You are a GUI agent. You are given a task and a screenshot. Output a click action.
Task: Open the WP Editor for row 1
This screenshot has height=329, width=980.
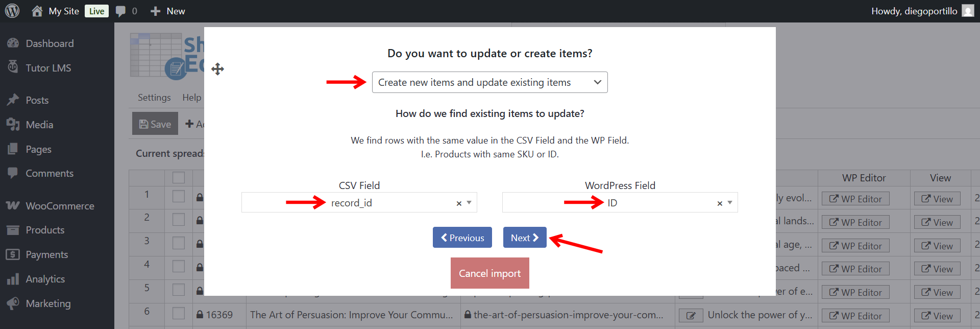pyautogui.click(x=855, y=199)
